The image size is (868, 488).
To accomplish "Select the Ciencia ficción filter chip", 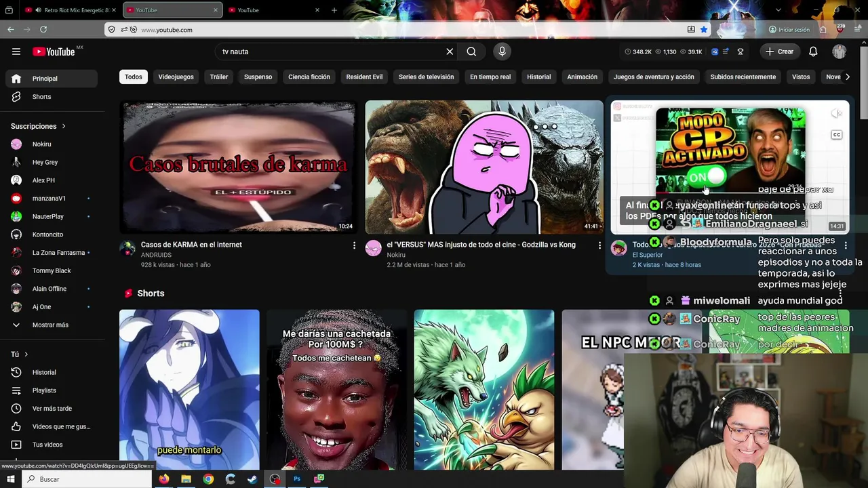I will point(309,77).
